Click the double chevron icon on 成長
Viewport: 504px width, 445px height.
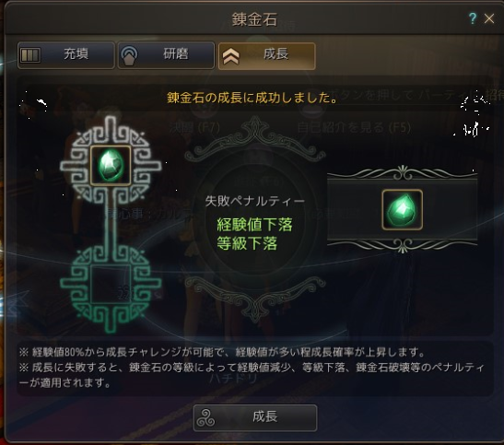click(x=230, y=56)
